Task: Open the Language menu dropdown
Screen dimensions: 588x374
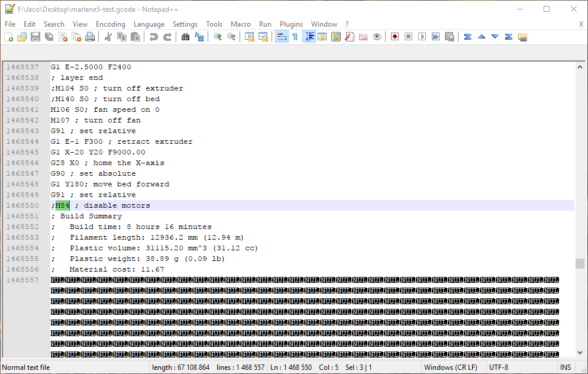Action: pyautogui.click(x=149, y=24)
